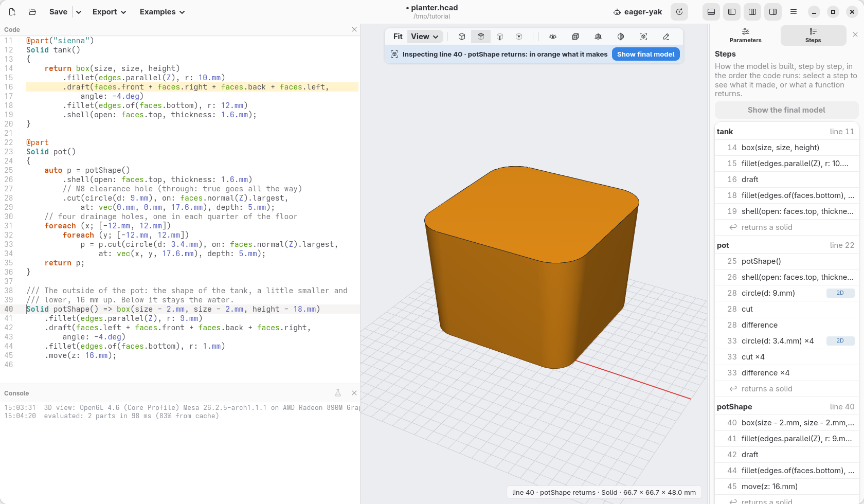Click the open folder icon
The image size is (864, 504).
click(x=32, y=12)
